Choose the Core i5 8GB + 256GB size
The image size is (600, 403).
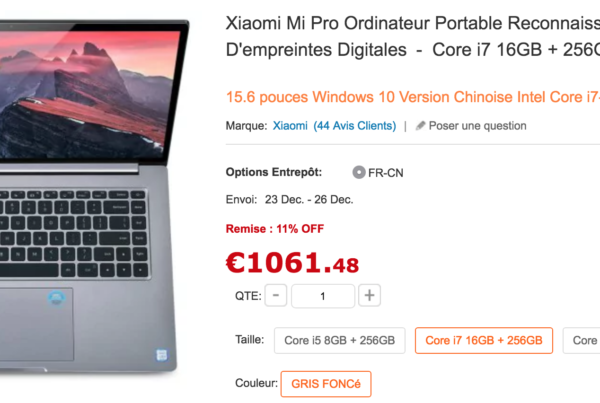(x=339, y=340)
